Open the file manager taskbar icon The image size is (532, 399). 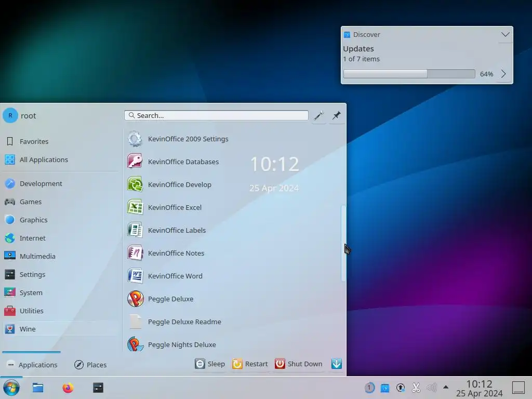[37, 388]
